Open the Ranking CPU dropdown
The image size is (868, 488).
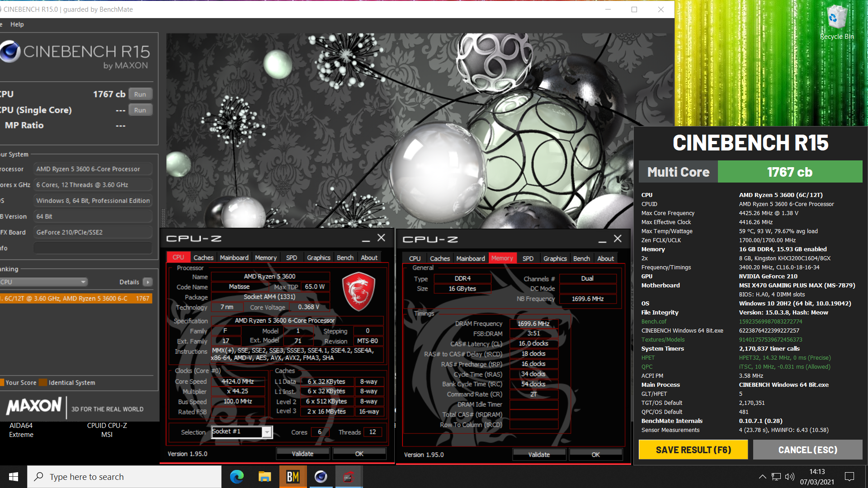tap(43, 282)
